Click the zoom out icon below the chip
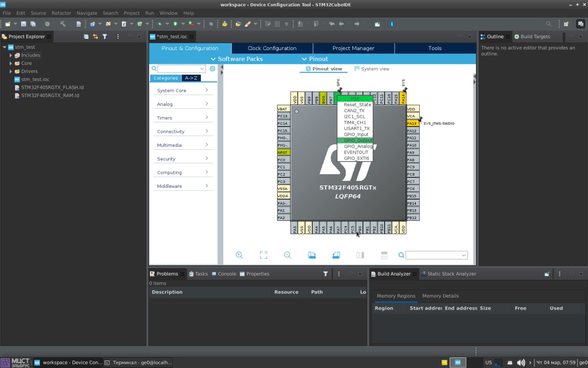Screen dimensions: 588x368 coord(288,255)
